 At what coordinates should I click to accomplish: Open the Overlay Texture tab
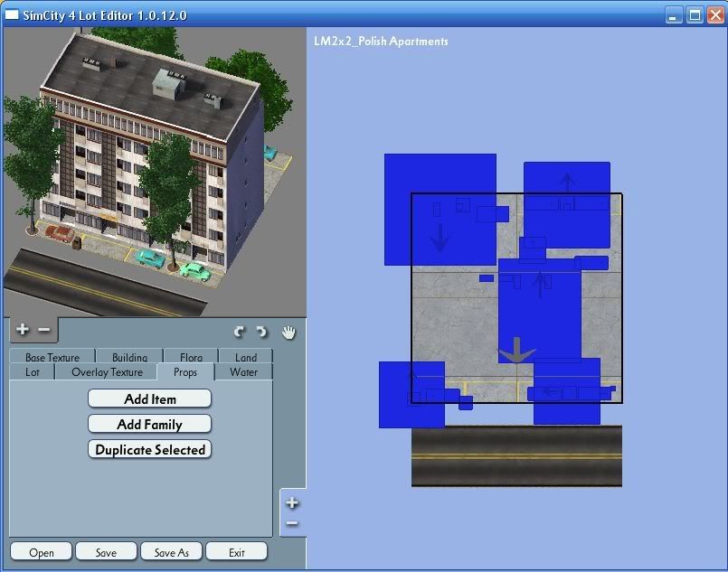click(x=107, y=371)
